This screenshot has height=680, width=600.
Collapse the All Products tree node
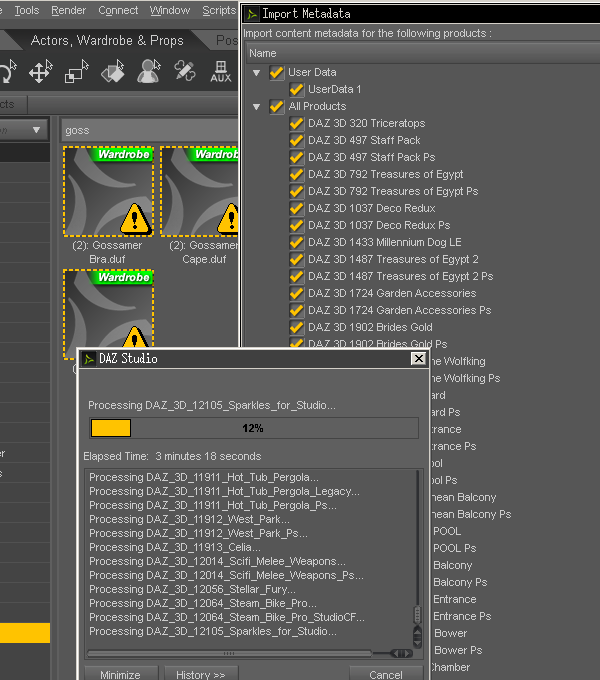(257, 107)
